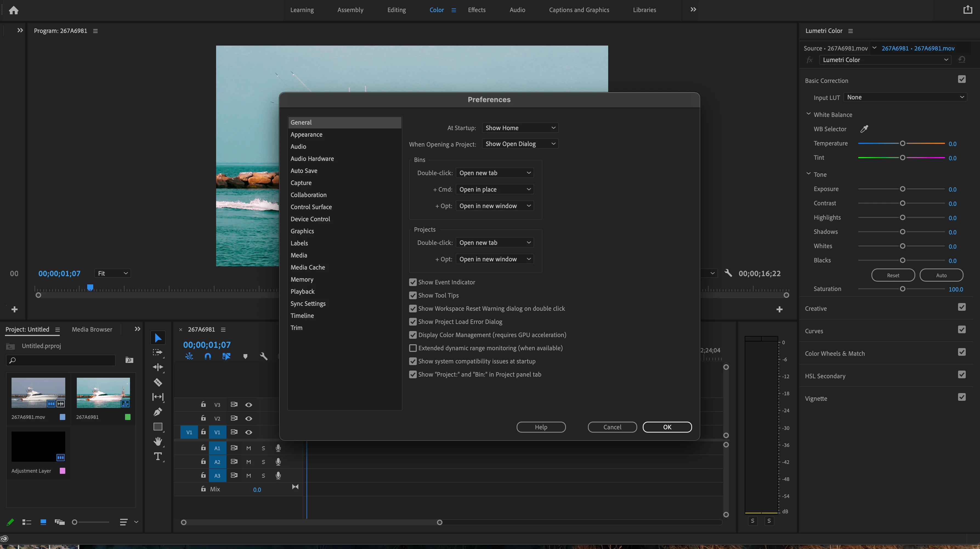This screenshot has width=980, height=549.
Task: Open the Input LUT dropdown
Action: 905,97
